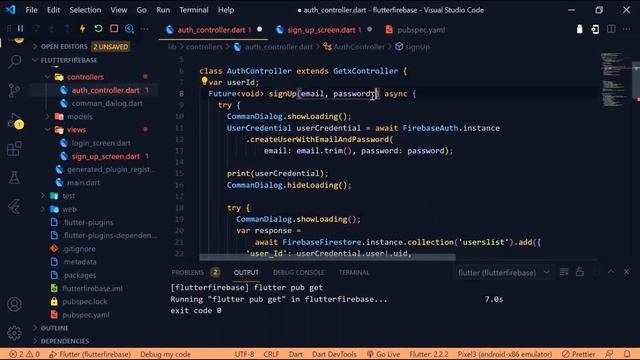The width and height of the screenshot is (640, 360).
Task: Toggle output scroll lock
Action: click(x=580, y=272)
